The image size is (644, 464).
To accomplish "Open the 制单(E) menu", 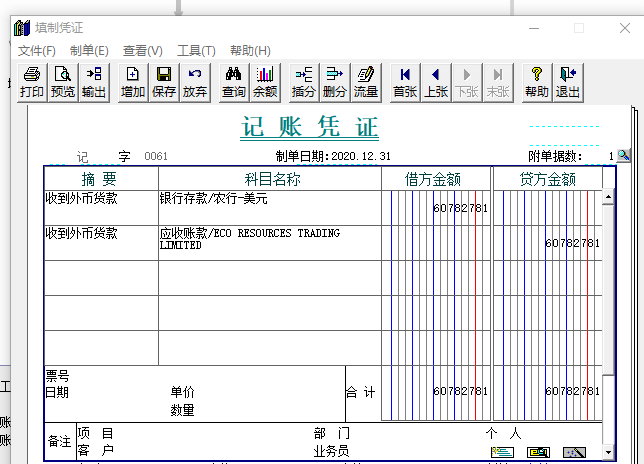I will (x=89, y=51).
